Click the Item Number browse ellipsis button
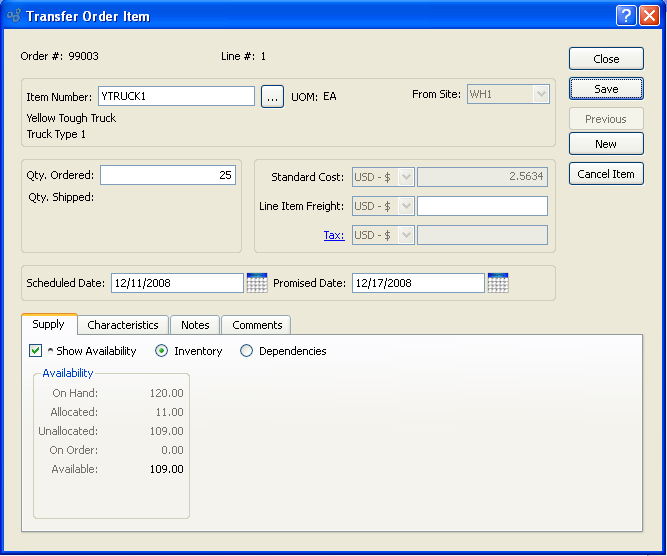This screenshot has width=667, height=556. tap(272, 97)
